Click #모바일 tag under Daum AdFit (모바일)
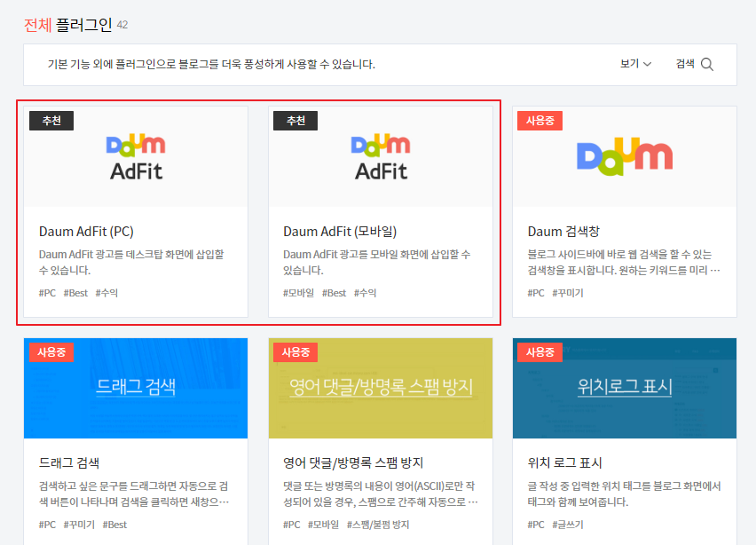The height and width of the screenshot is (545, 756). click(298, 293)
